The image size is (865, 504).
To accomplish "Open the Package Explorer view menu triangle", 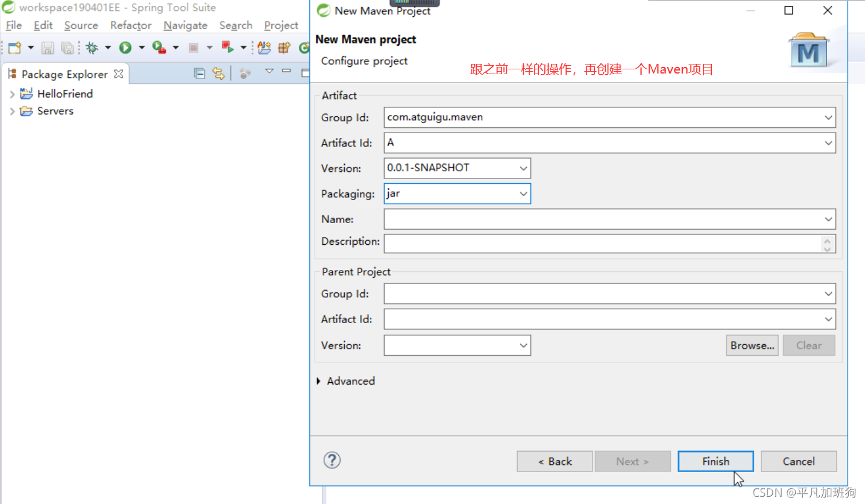I will pyautogui.click(x=269, y=71).
